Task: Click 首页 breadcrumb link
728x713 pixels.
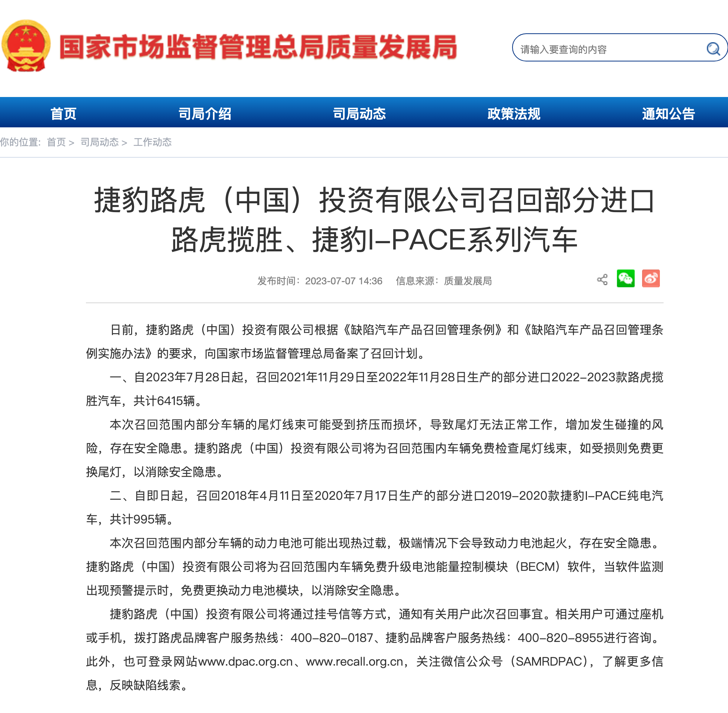Action: (57, 142)
